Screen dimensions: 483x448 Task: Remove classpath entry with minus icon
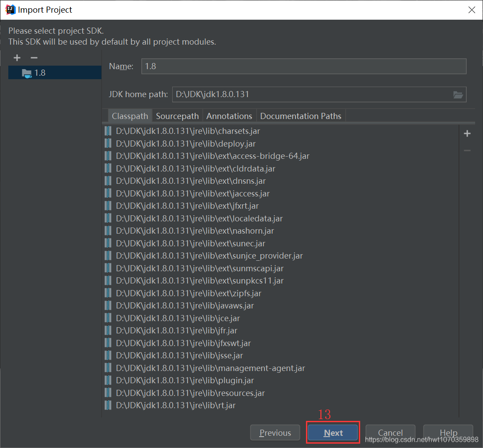pyautogui.click(x=467, y=150)
